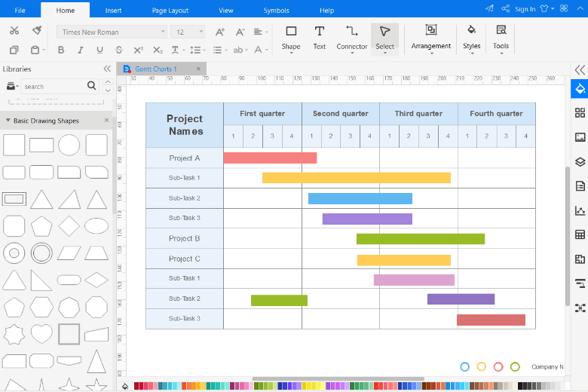Open the bullet list dropdown
Screen dimensions: 588x392
click(x=220, y=50)
